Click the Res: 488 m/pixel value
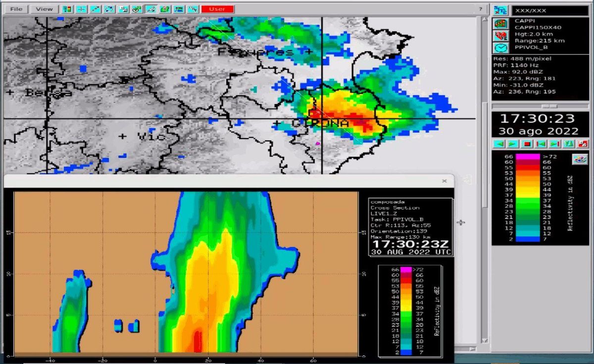This screenshot has width=594, height=364. [522, 59]
